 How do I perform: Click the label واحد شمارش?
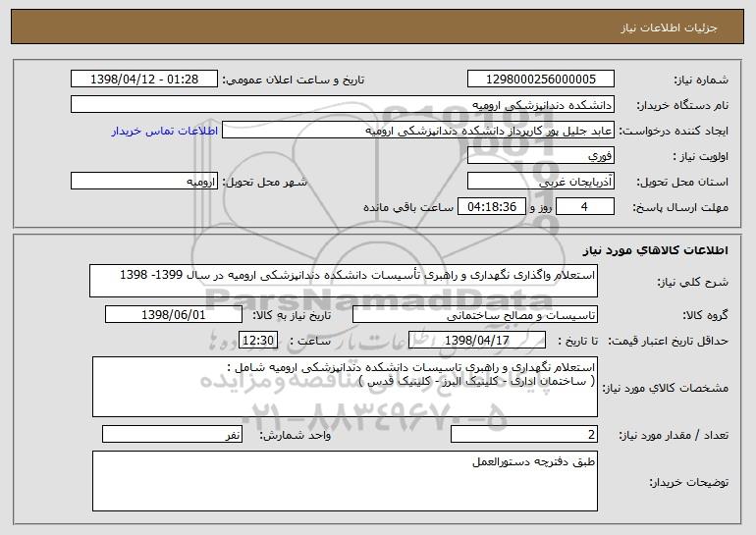296,435
